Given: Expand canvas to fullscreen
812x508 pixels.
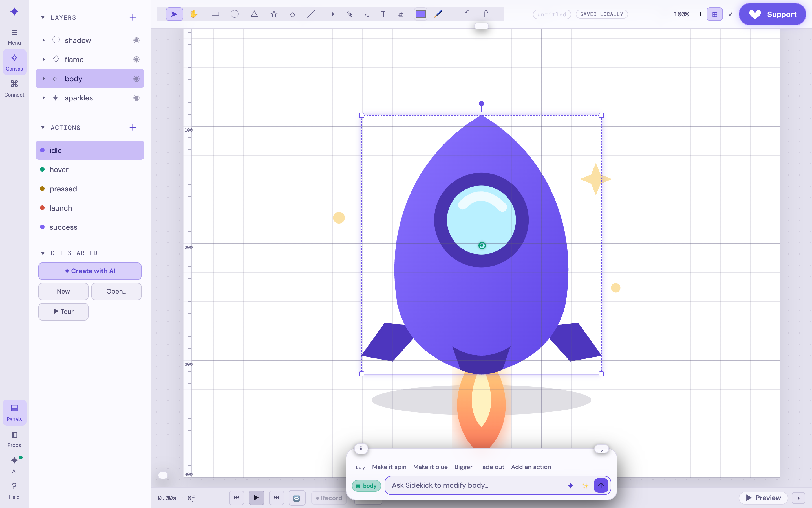Looking at the screenshot, I should (731, 14).
